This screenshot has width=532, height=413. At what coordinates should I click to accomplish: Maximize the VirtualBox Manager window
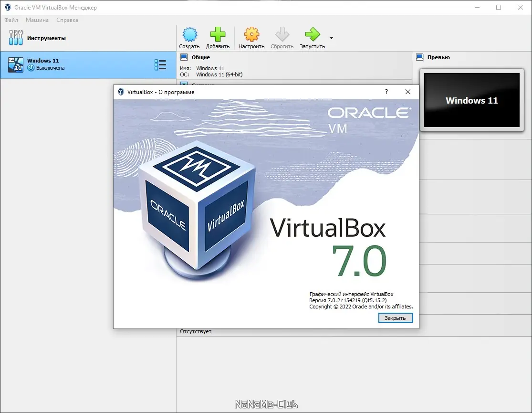(x=499, y=7)
